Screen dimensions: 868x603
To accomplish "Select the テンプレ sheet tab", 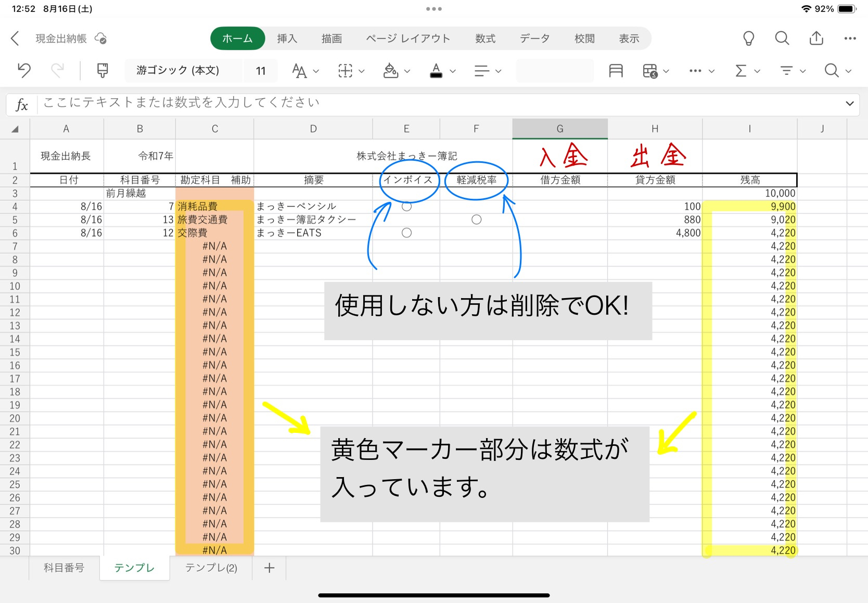I will coord(134,568).
